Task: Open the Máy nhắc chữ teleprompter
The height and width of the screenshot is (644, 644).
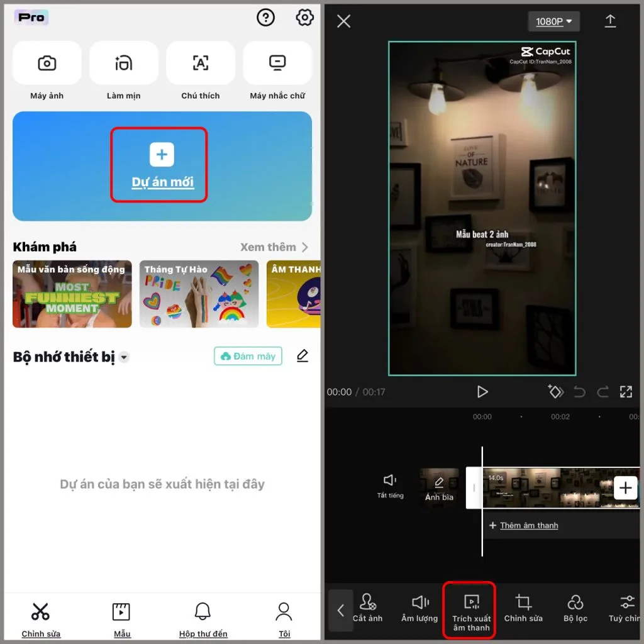Action: pos(277,72)
